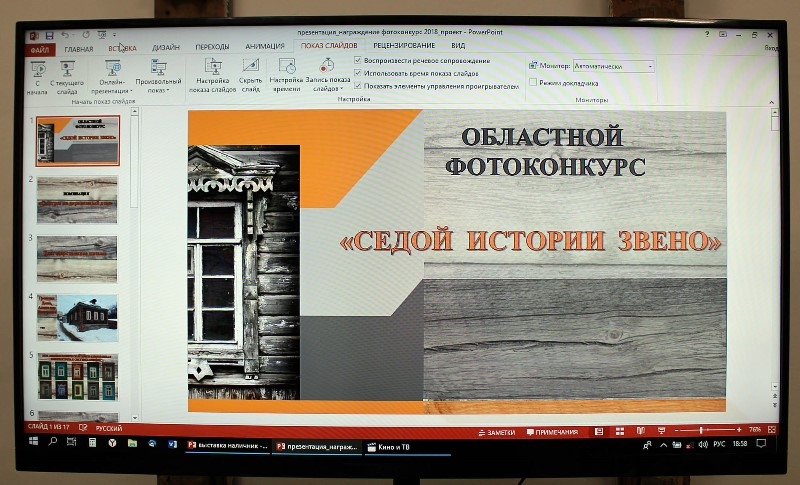The width and height of the screenshot is (800, 485).
Task: Switch to the ПЕРЕХОДЫ tab
Action: [x=212, y=47]
